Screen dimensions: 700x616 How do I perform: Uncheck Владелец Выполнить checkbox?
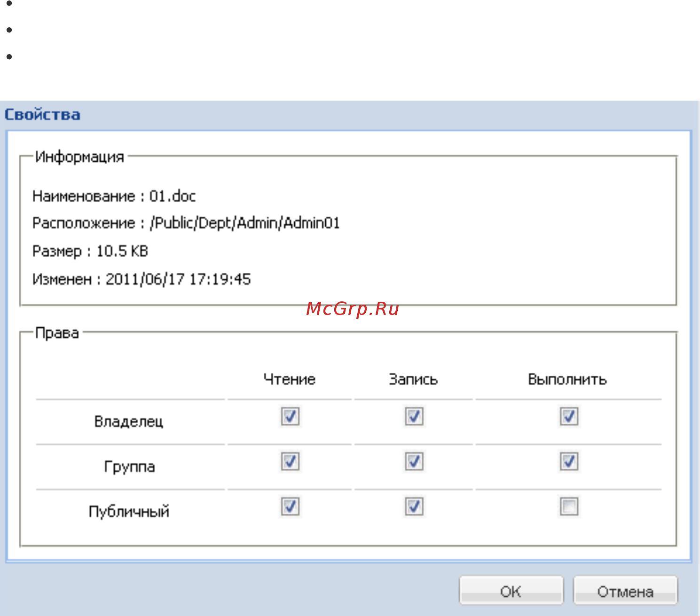[569, 416]
